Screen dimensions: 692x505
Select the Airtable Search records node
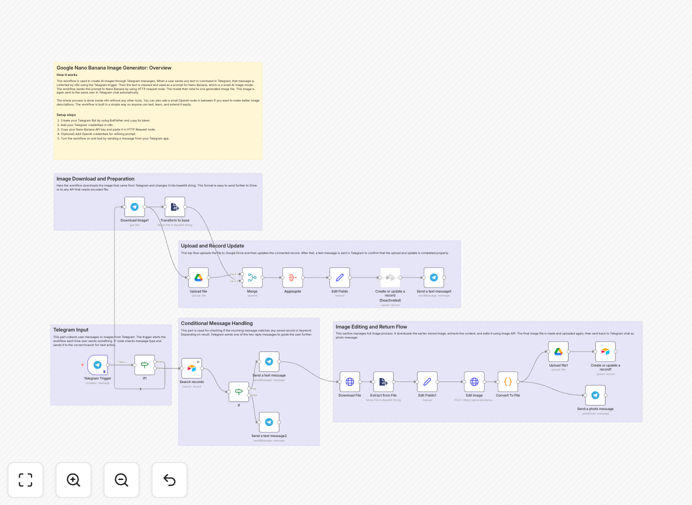click(192, 368)
